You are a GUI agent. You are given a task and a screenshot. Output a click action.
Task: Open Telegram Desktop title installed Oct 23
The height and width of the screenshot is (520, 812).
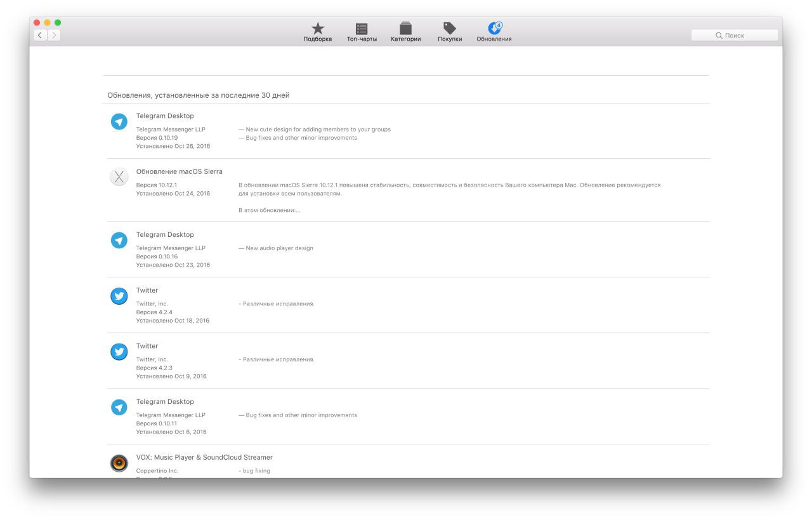pyautogui.click(x=165, y=235)
